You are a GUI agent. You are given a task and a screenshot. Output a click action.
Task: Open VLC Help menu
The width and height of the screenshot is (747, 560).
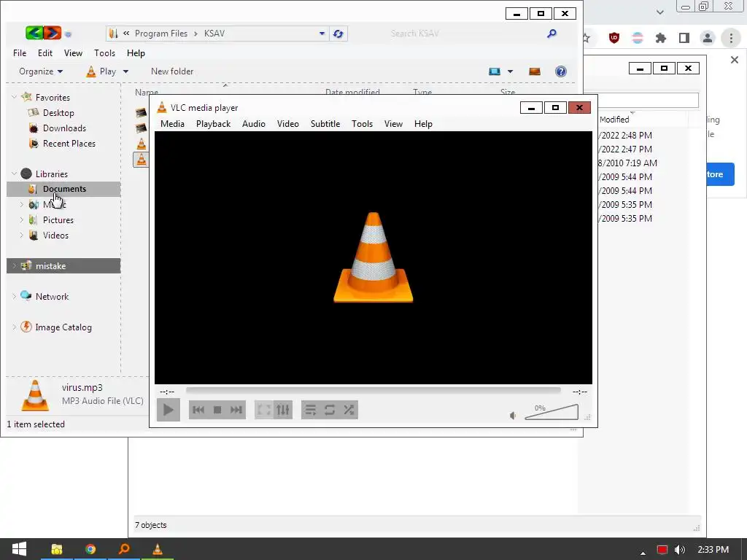(423, 124)
